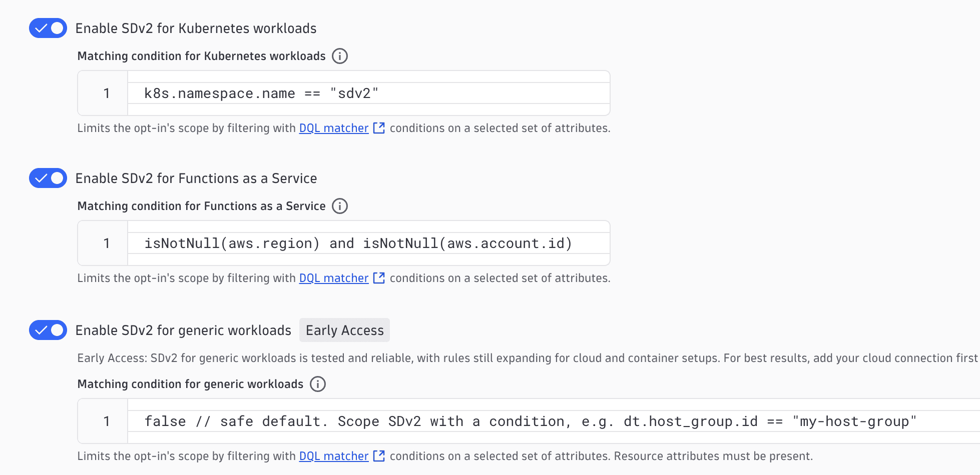Click external link icon beside generic workloads DQL matcher

(x=379, y=456)
